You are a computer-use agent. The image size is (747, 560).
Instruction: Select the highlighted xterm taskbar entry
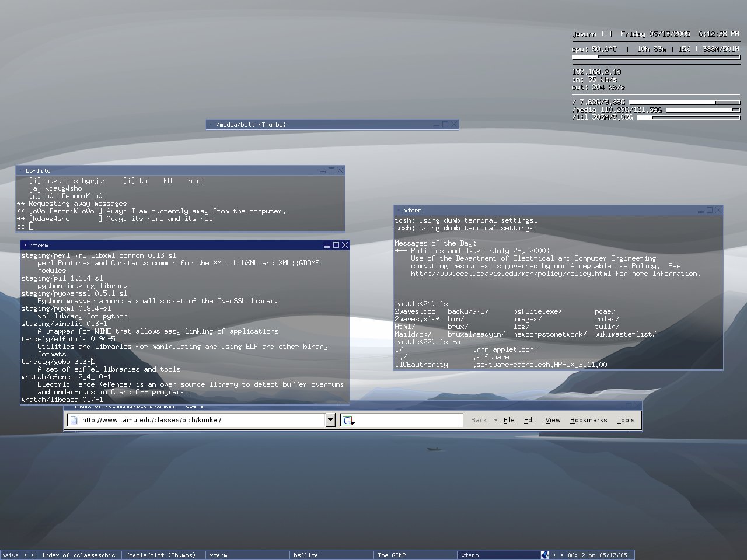click(x=499, y=555)
